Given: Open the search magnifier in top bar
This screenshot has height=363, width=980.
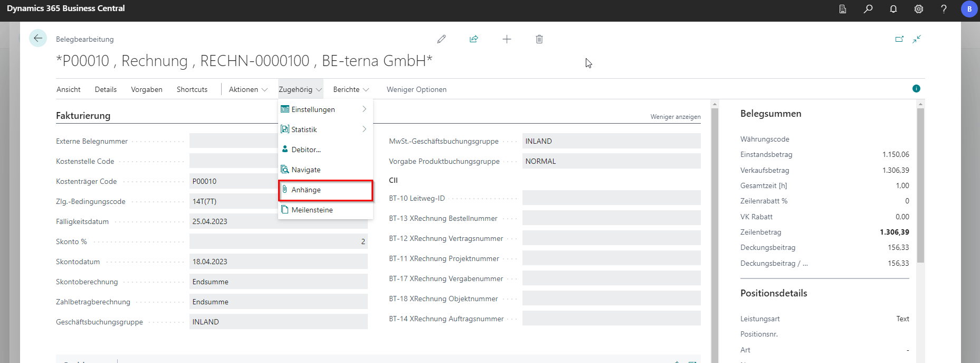Looking at the screenshot, I should click(868, 9).
